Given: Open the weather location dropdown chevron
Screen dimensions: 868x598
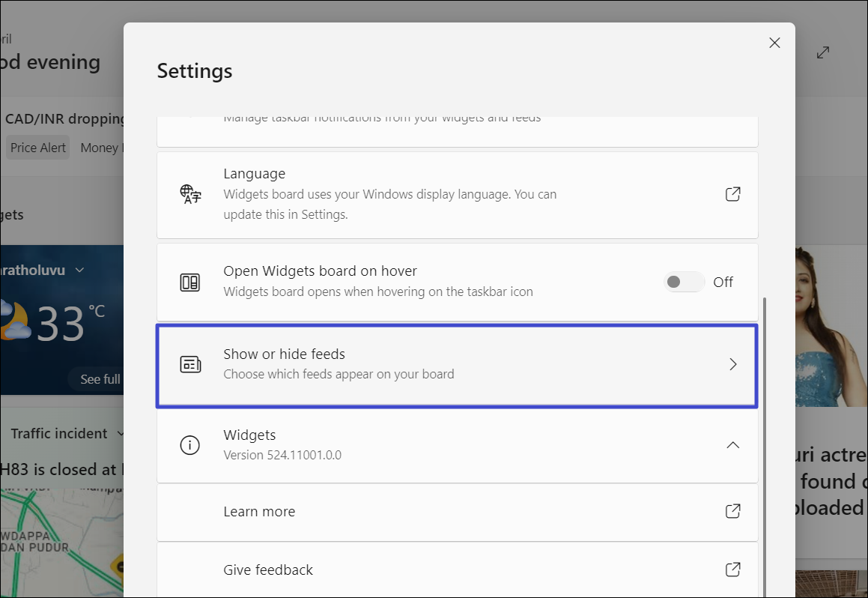Looking at the screenshot, I should (x=79, y=270).
